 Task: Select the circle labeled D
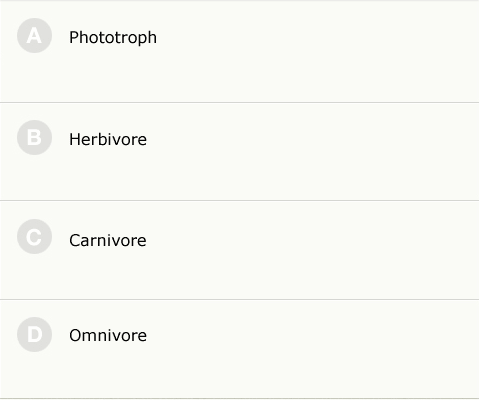coord(34,334)
